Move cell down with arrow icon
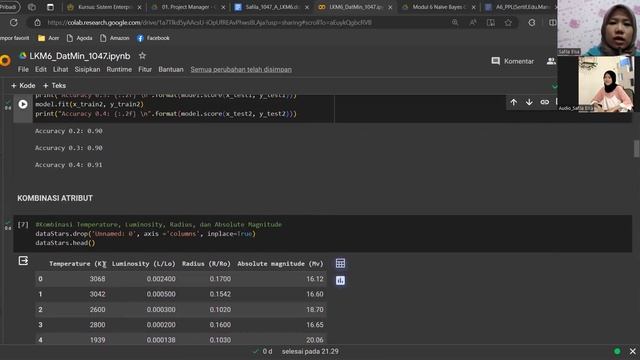Image resolution: width=640 pixels, height=360 pixels. pyautogui.click(x=529, y=102)
